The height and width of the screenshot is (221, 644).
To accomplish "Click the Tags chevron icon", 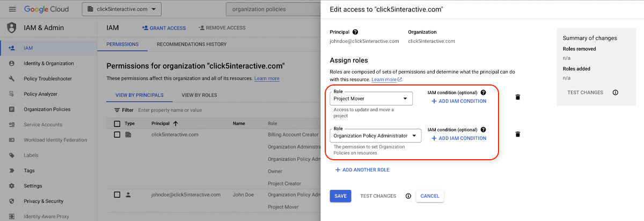I will [x=12, y=170].
